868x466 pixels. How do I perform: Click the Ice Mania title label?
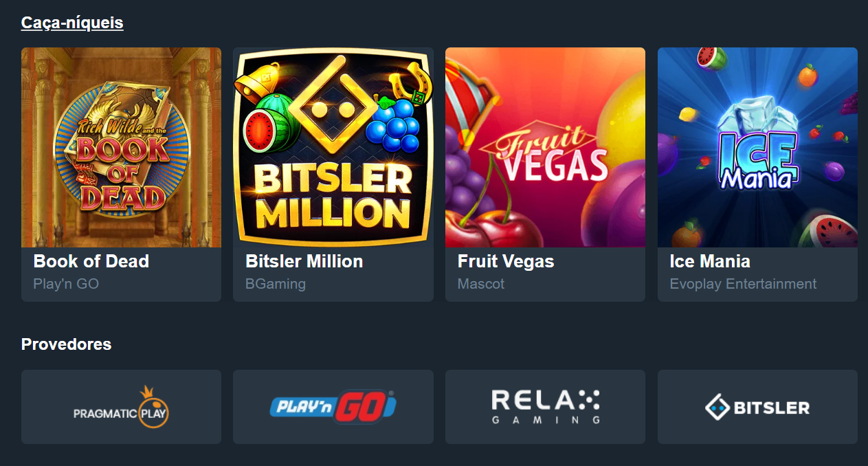point(710,261)
